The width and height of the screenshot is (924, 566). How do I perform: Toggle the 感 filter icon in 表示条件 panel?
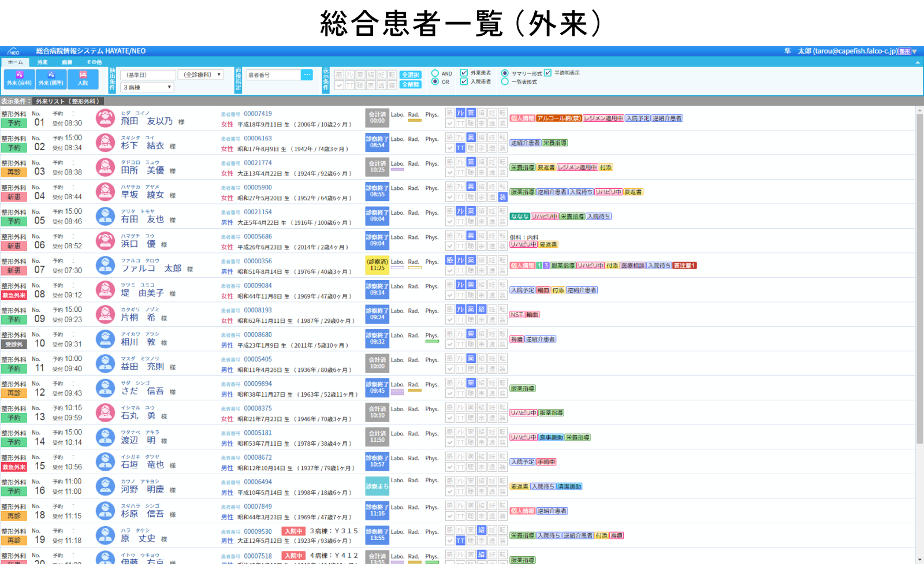point(339,75)
